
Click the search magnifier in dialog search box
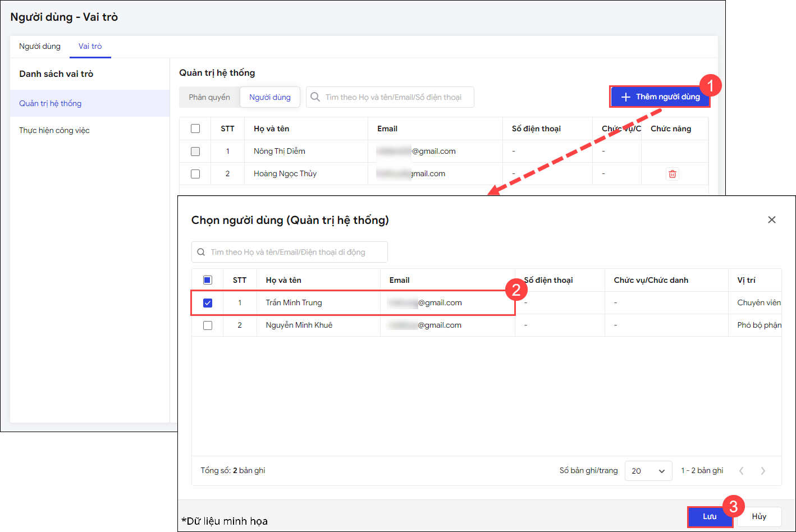pos(201,253)
